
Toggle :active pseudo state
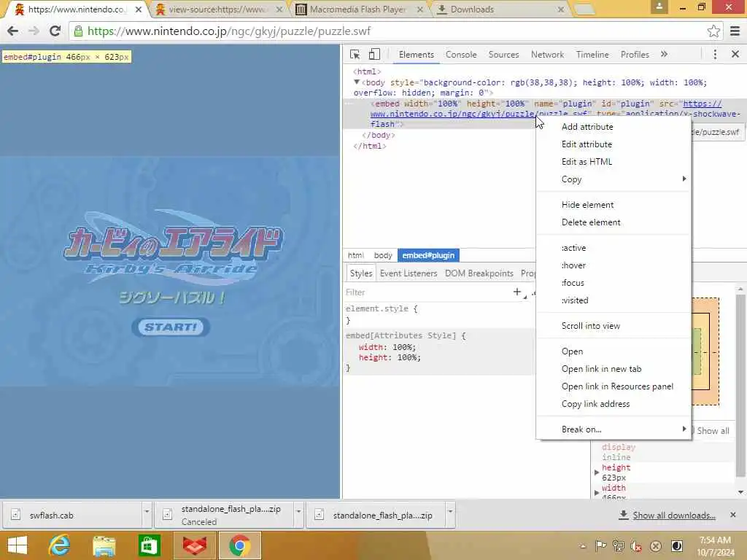pos(614,248)
